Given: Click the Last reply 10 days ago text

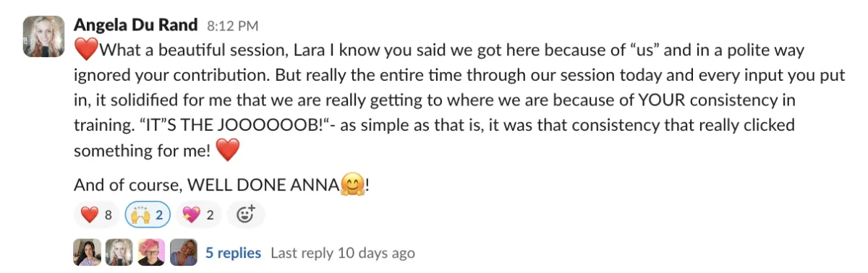Looking at the screenshot, I should tap(342, 253).
